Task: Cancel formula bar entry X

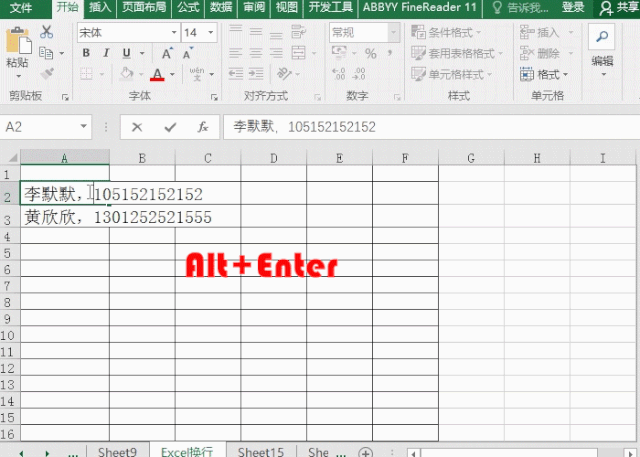Action: (x=137, y=127)
